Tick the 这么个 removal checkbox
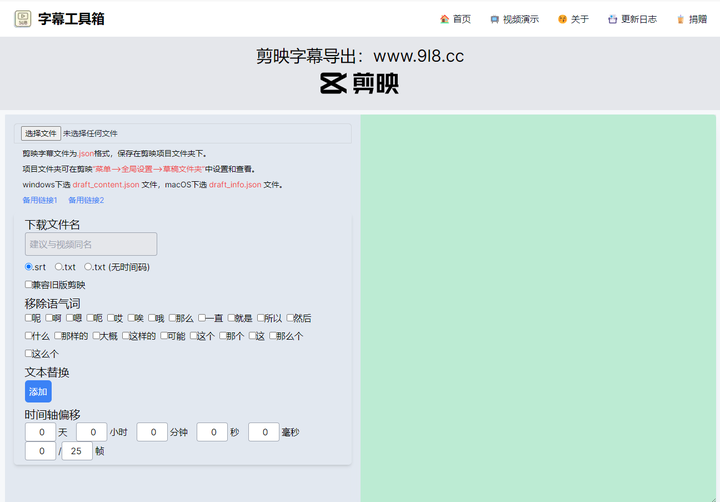The height and width of the screenshot is (502, 720). [28, 353]
